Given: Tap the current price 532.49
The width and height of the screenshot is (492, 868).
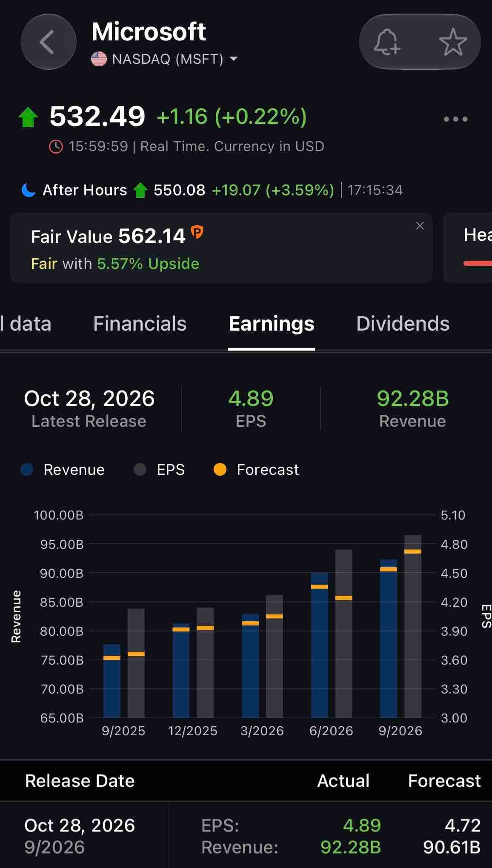Looking at the screenshot, I should coord(97,116).
